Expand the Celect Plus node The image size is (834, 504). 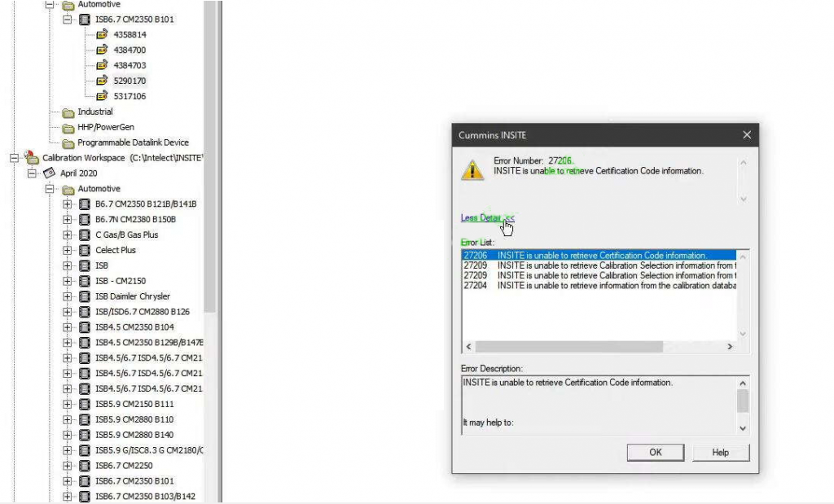coord(67,251)
